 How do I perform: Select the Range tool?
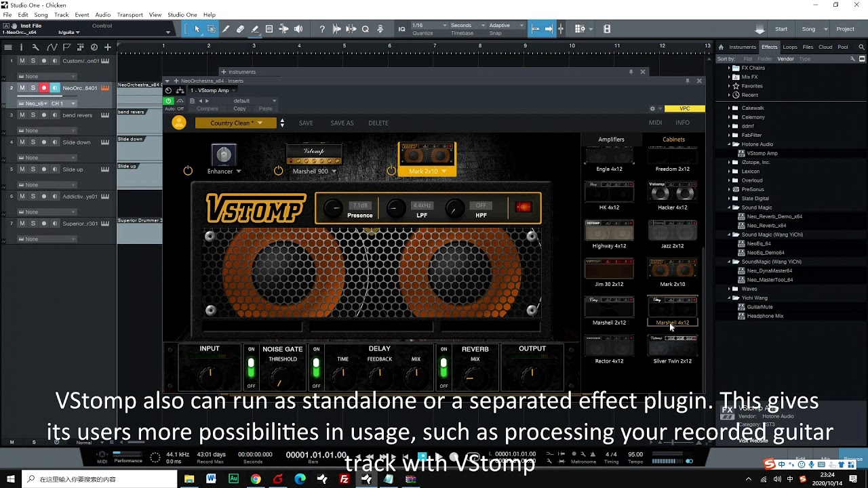click(x=212, y=29)
